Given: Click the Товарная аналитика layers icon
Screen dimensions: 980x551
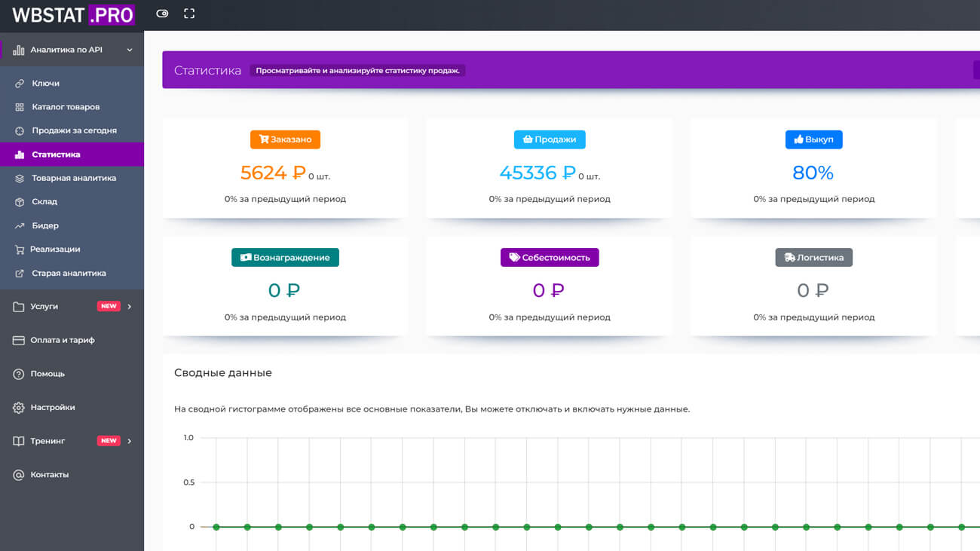Looking at the screenshot, I should click(20, 178).
